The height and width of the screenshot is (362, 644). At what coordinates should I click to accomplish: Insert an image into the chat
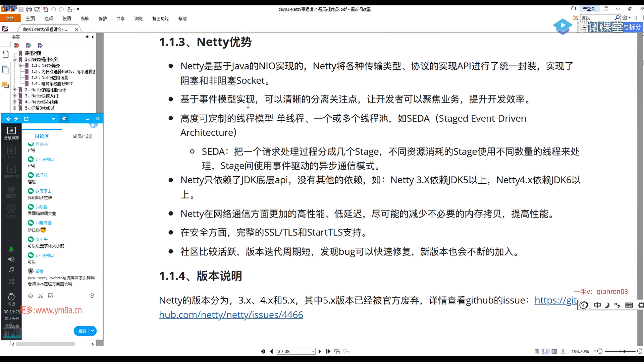click(x=51, y=296)
